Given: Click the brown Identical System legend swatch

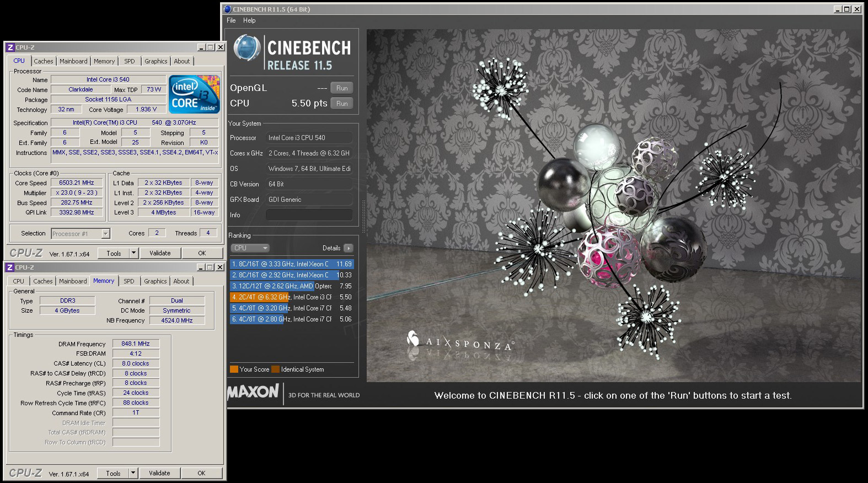Looking at the screenshot, I should coord(275,369).
